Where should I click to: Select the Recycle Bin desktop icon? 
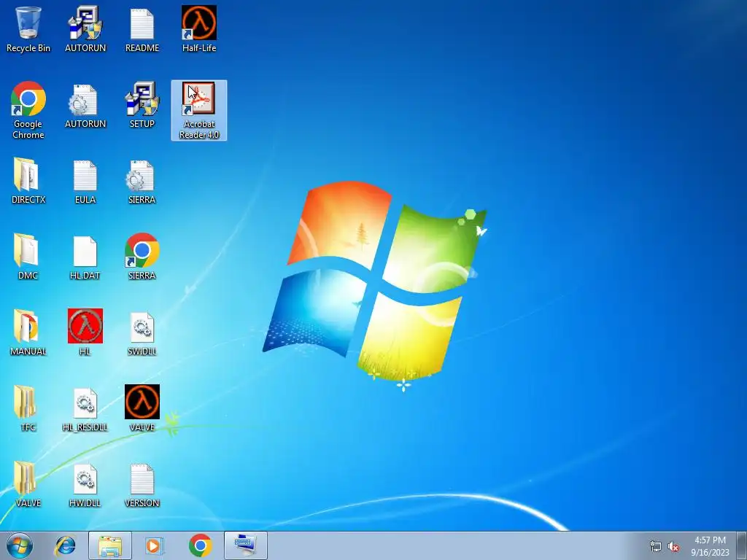click(x=28, y=29)
